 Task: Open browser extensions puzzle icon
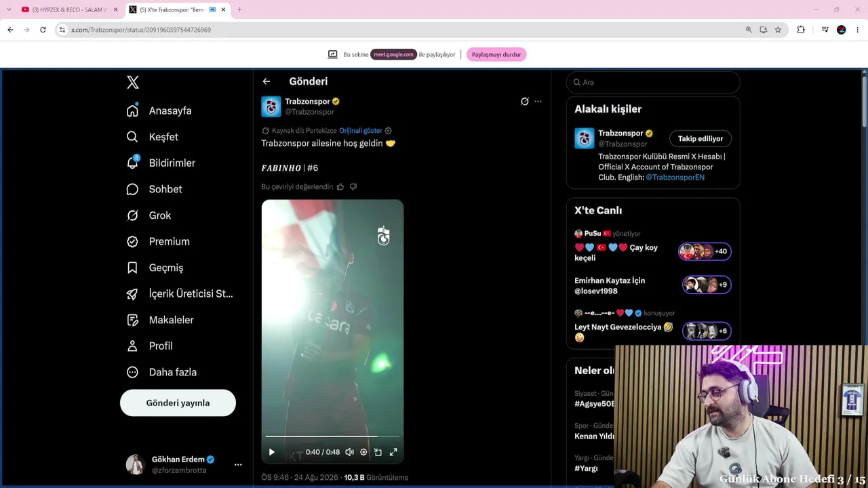pos(801,30)
